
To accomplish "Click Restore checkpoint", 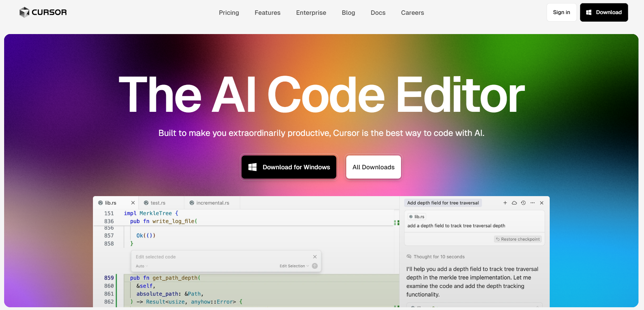I will 518,239.
